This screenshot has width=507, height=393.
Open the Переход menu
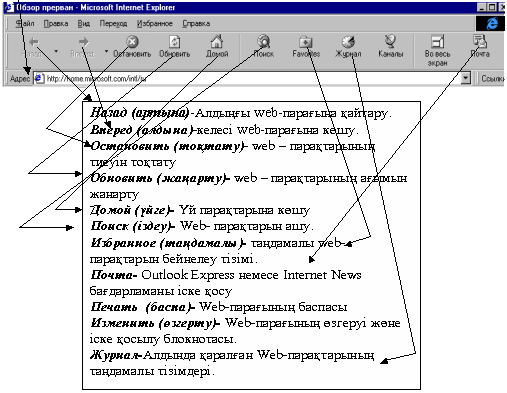click(113, 23)
